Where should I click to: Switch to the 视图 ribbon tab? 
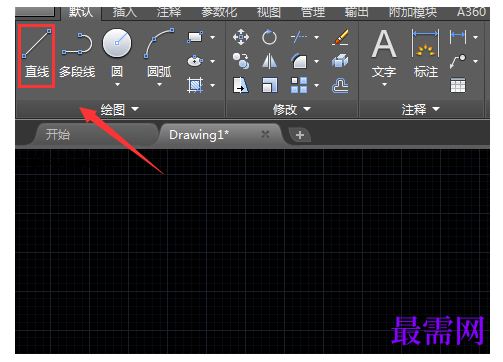269,13
